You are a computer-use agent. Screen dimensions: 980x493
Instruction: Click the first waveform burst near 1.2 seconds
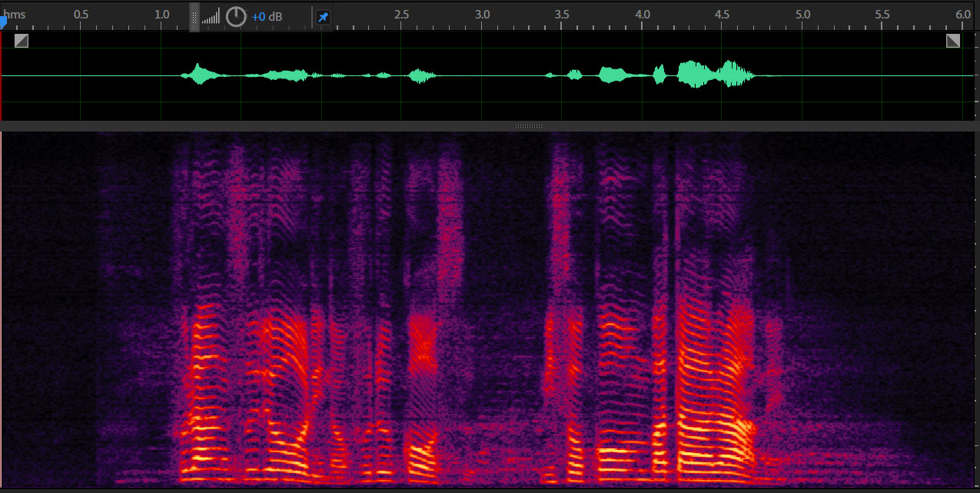[200, 74]
